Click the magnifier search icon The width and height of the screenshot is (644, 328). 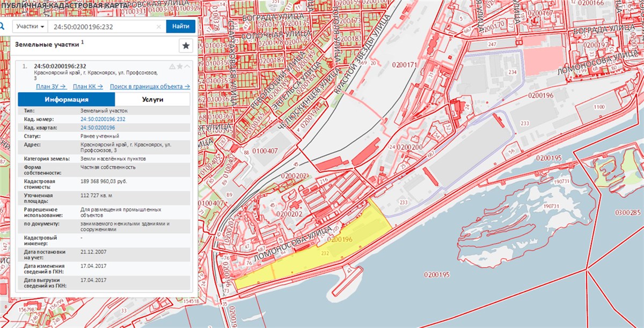point(2,26)
